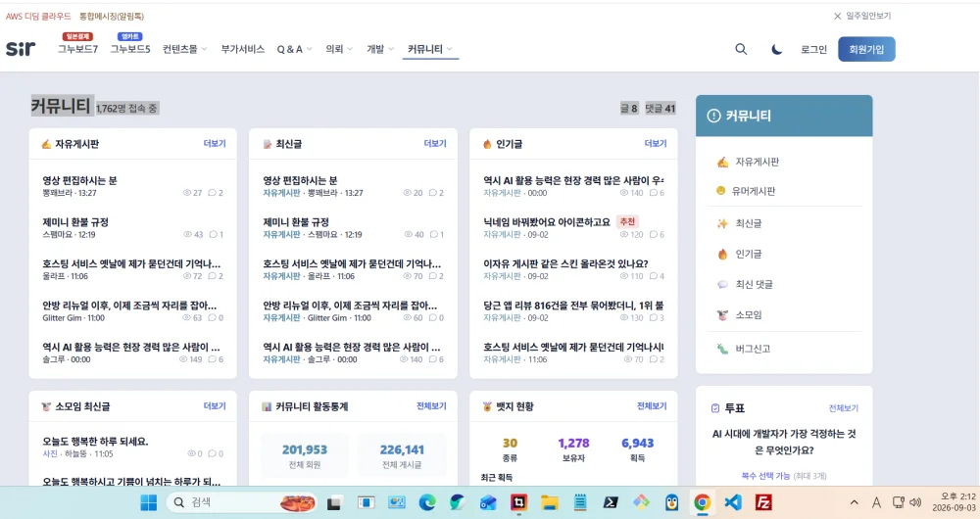The width and height of the screenshot is (980, 519).
Task: Click the exclamation circle icon in 커뮤니티 sidebar header
Action: point(713,116)
